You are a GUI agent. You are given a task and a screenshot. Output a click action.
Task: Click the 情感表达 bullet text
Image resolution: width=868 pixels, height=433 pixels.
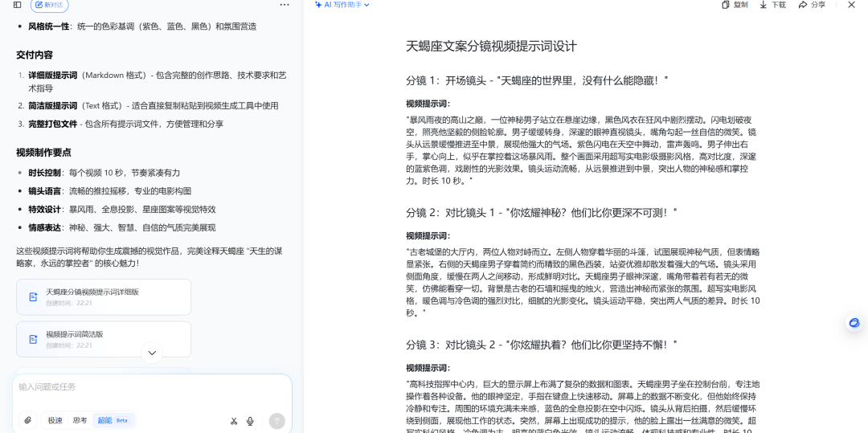[x=122, y=228]
